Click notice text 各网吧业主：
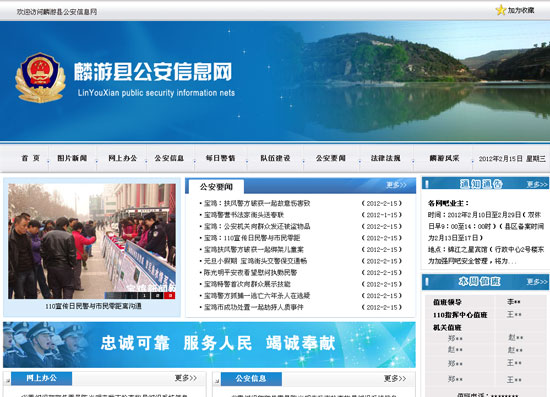 pyautogui.click(x=449, y=203)
